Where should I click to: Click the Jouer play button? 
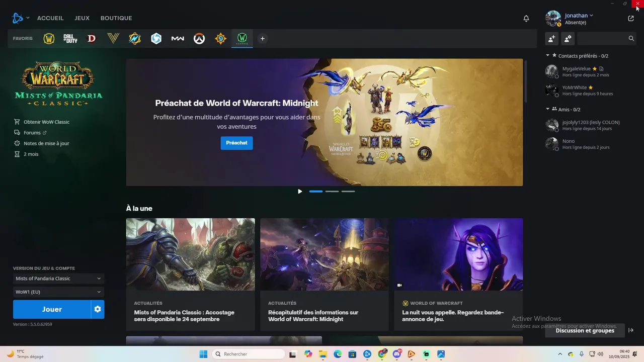coord(52,309)
